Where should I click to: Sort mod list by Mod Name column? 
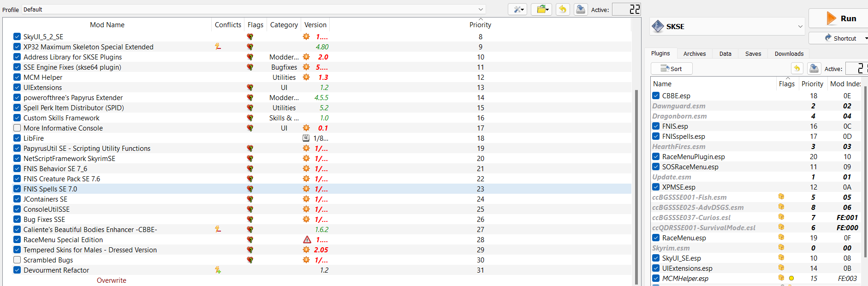107,25
